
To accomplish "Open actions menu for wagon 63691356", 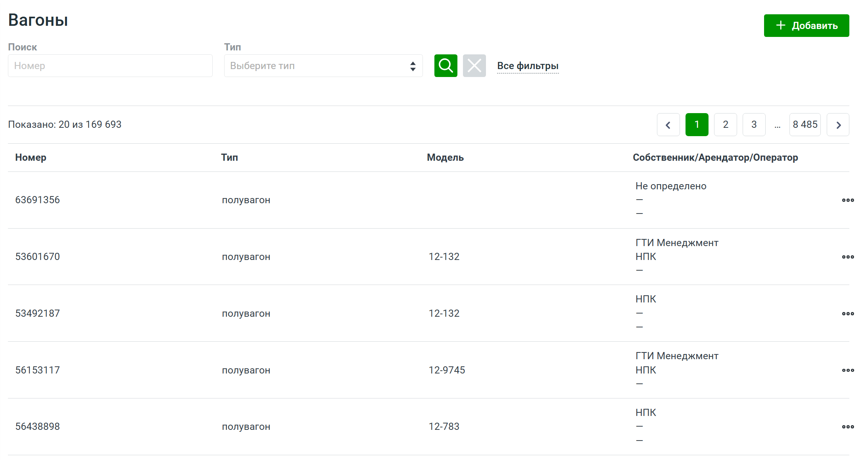I will click(848, 200).
